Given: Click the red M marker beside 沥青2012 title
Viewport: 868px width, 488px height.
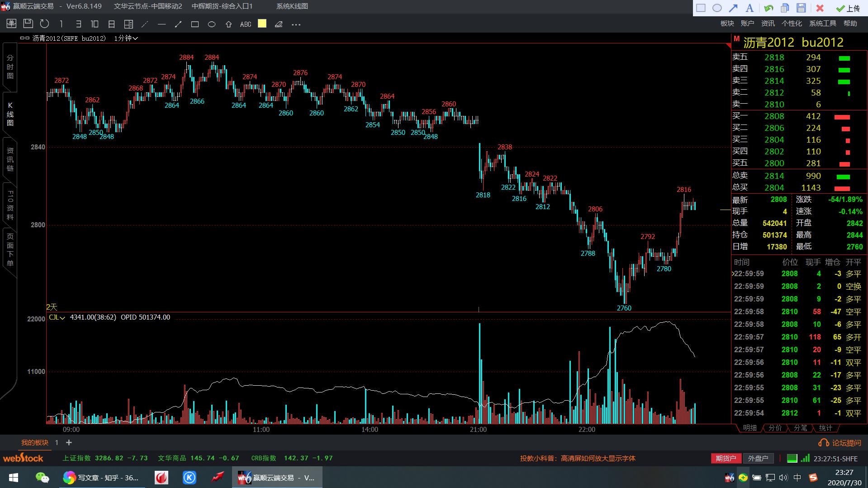Looking at the screenshot, I should (736, 39).
